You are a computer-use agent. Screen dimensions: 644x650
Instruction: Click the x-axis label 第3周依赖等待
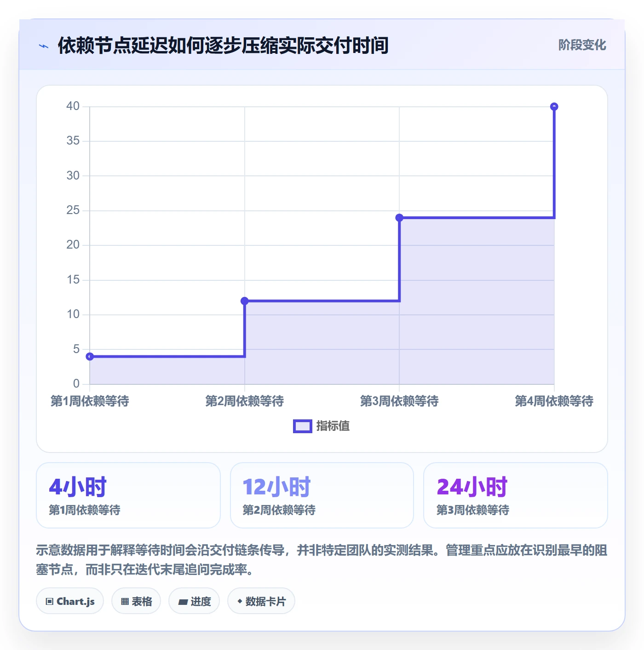pos(399,401)
